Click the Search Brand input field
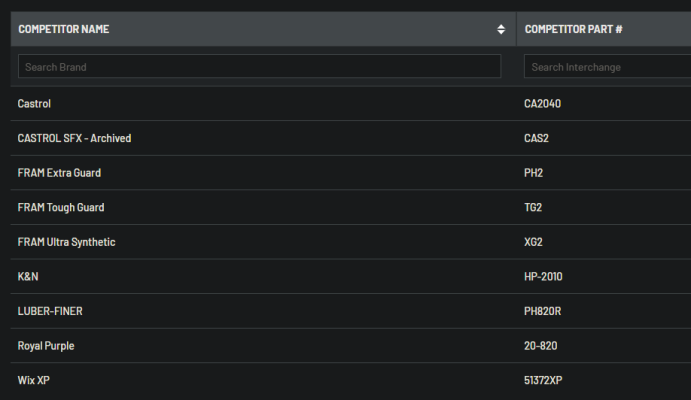This screenshot has width=691, height=400. pos(260,67)
